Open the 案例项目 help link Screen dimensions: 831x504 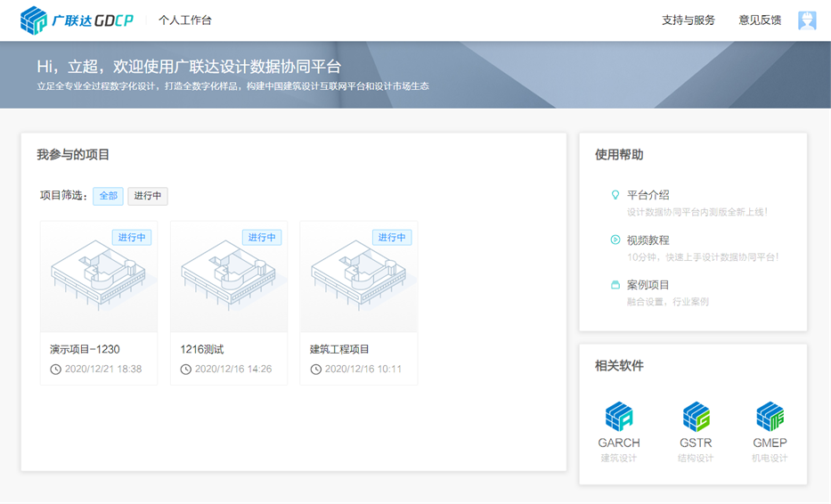pyautogui.click(x=648, y=285)
